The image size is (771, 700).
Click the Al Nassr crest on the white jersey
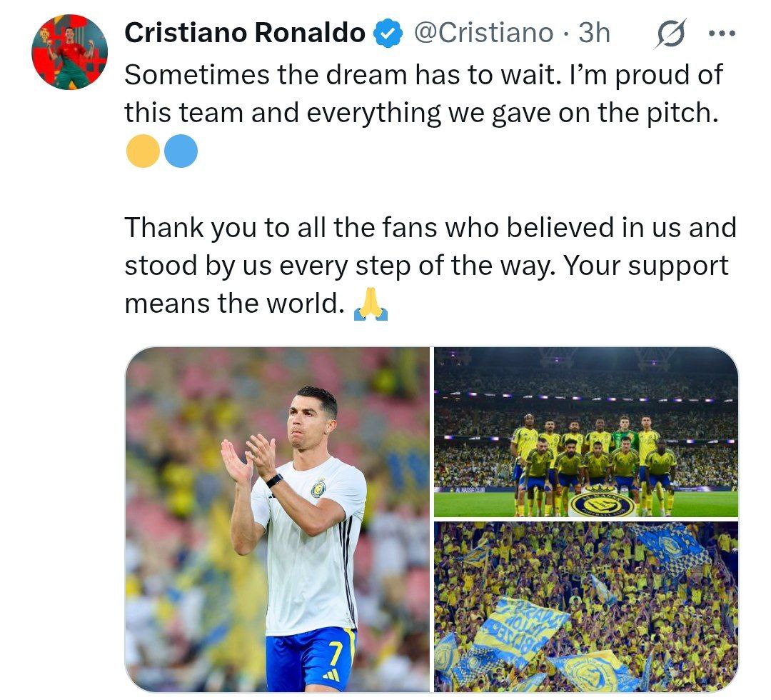tap(318, 489)
